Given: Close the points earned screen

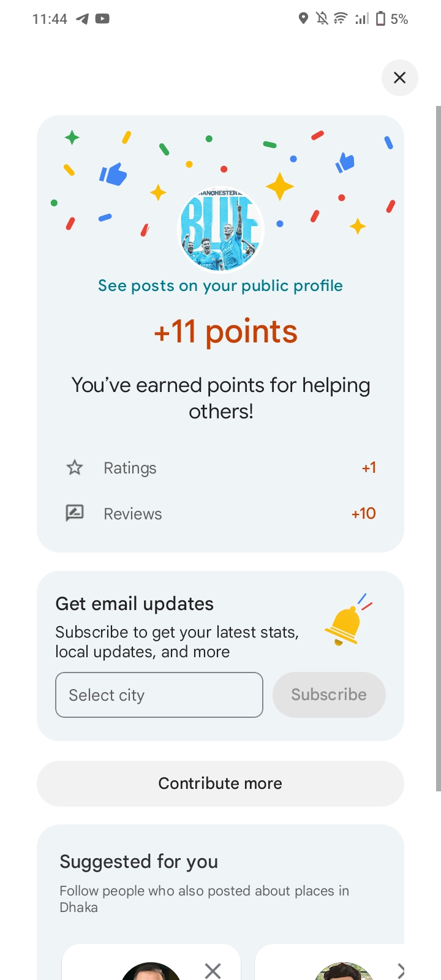Looking at the screenshot, I should [399, 78].
